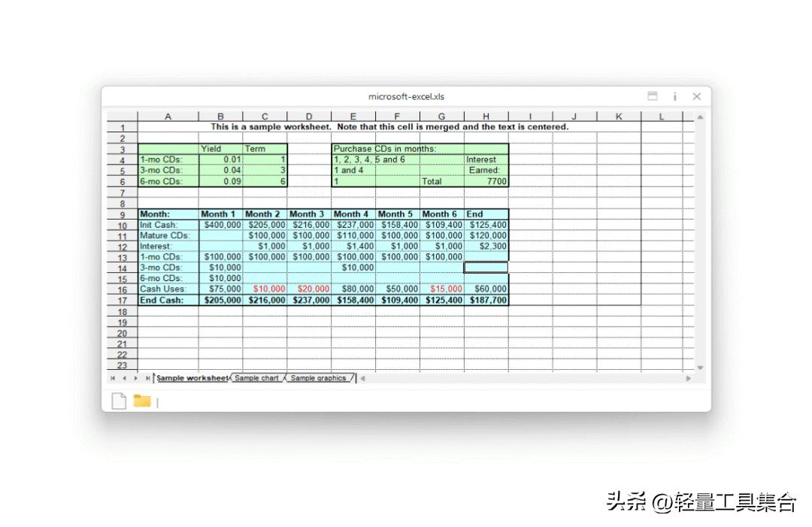Screen dimensions: 812x527
Task: Go to first sheet navigation arrow
Action: tap(112, 378)
